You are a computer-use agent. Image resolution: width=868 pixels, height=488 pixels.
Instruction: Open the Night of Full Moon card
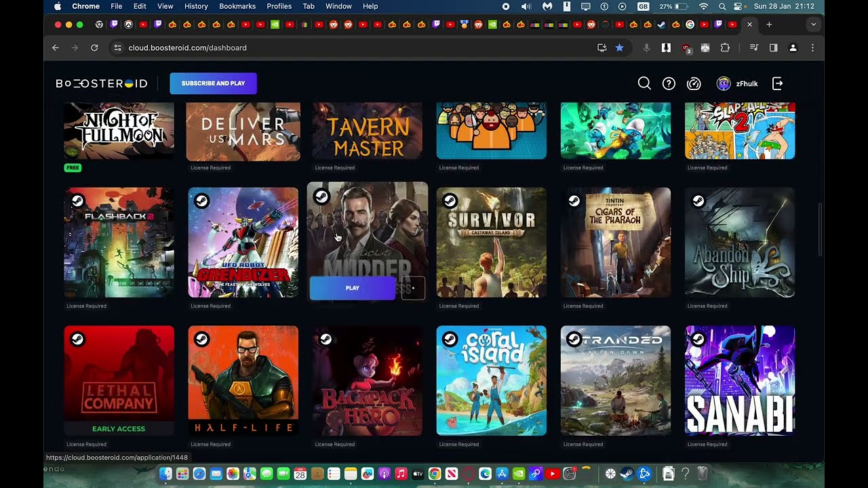click(119, 131)
